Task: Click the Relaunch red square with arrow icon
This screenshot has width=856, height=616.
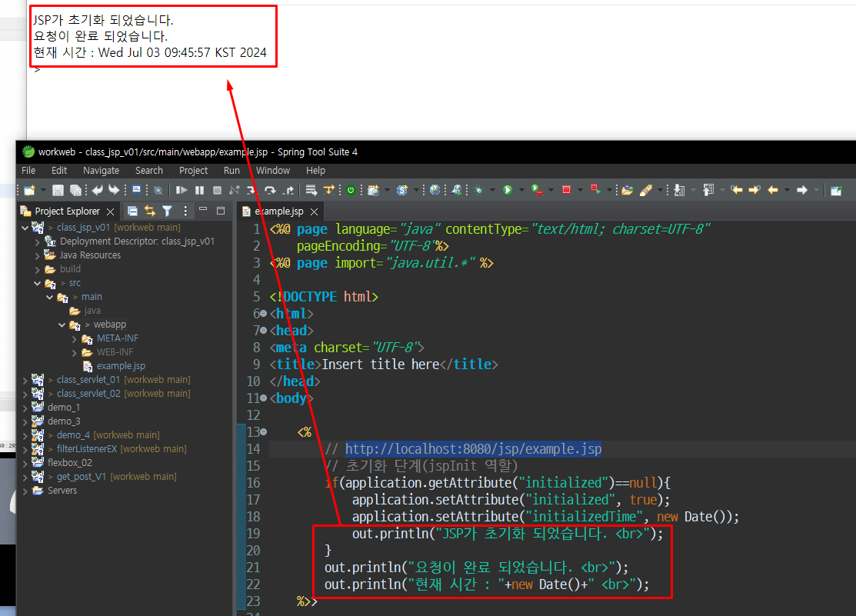Action: (595, 189)
